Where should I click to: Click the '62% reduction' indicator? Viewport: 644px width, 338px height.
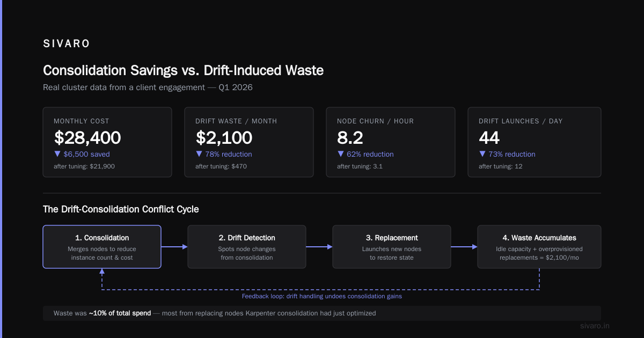(365, 154)
